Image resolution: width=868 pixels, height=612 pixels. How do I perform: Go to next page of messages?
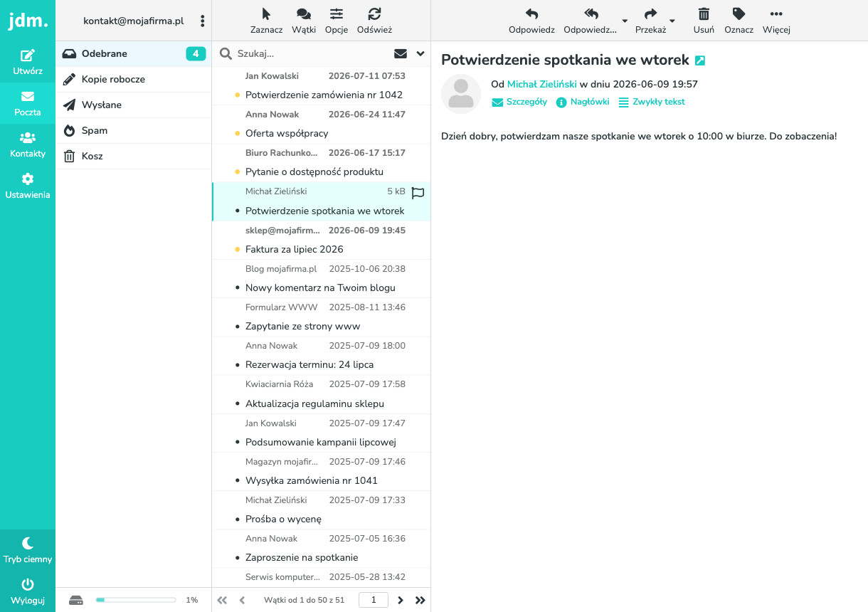click(401, 600)
